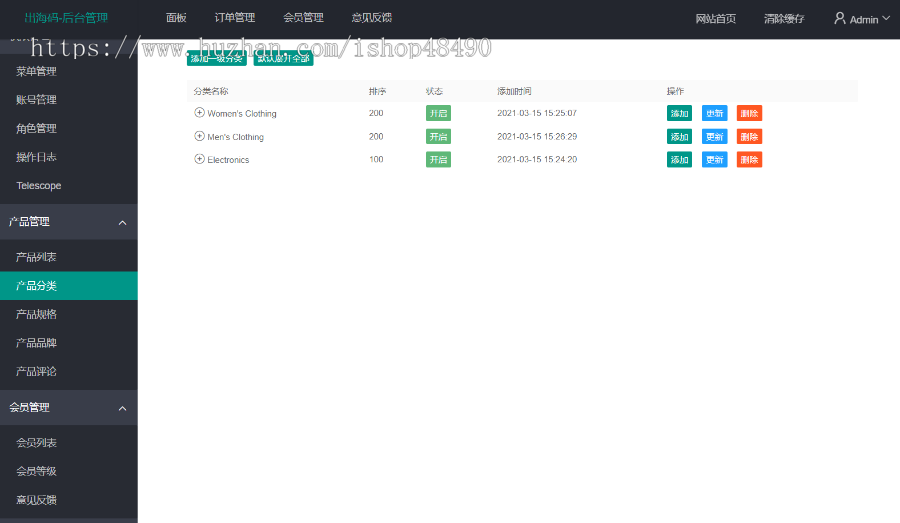The width and height of the screenshot is (900, 523).
Task: Click timestamp 2021-03-15 15:24:20
Action: pyautogui.click(x=537, y=160)
